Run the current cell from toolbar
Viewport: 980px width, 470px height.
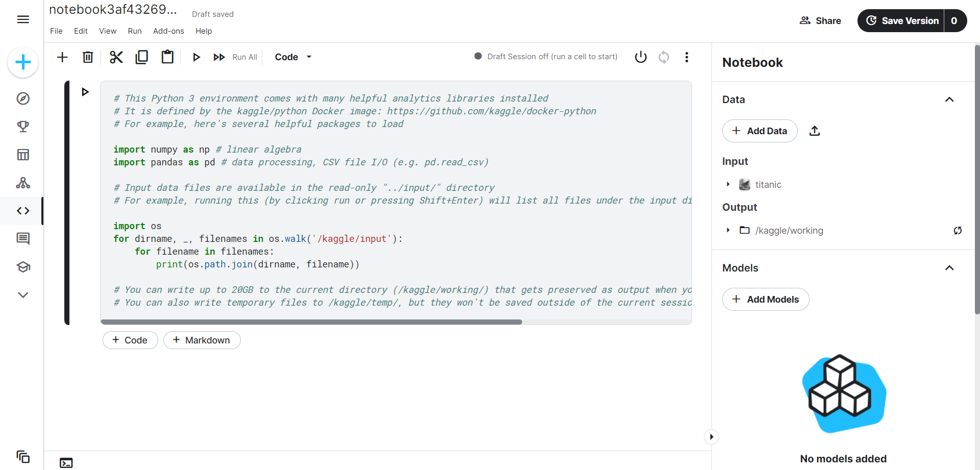click(197, 57)
